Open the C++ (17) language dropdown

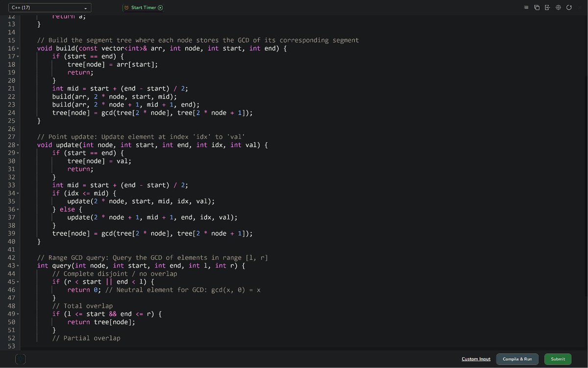click(x=49, y=8)
